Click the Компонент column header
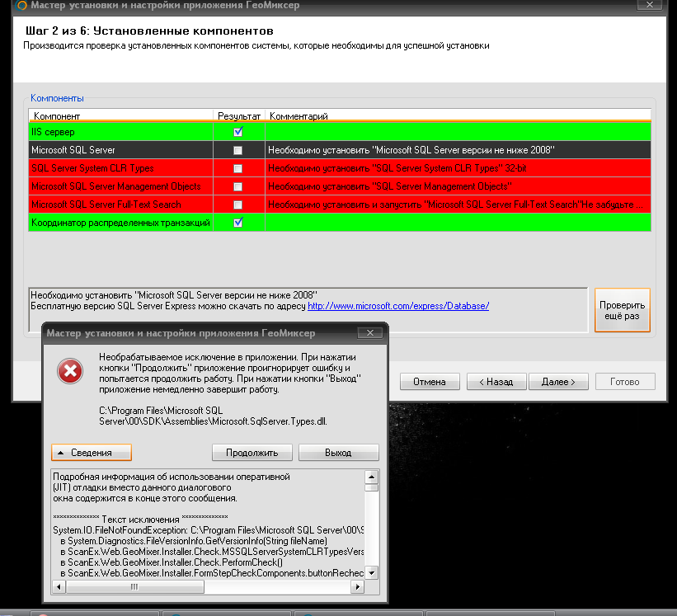 pos(121,115)
